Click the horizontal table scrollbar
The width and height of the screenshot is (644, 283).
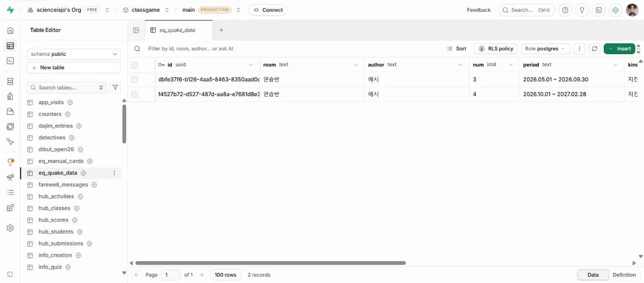point(270,263)
